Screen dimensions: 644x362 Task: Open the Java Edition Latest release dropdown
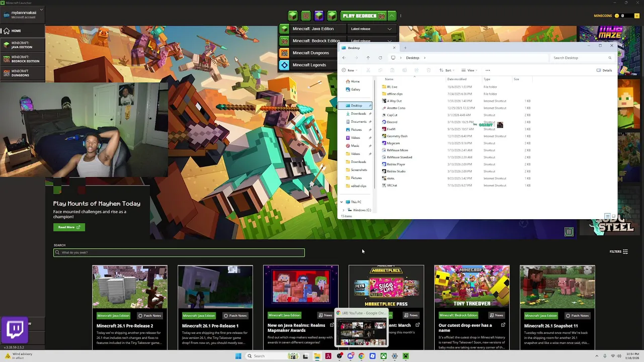(371, 29)
